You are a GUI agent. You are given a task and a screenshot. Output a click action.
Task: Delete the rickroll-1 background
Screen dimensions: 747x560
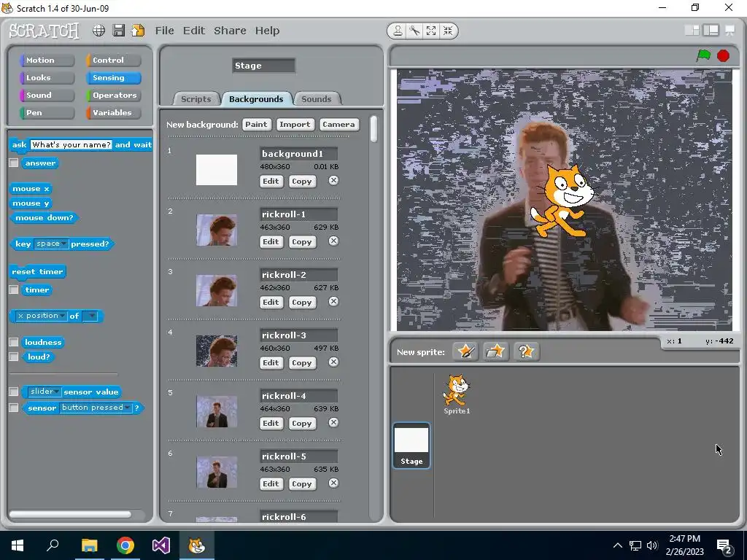pos(333,241)
